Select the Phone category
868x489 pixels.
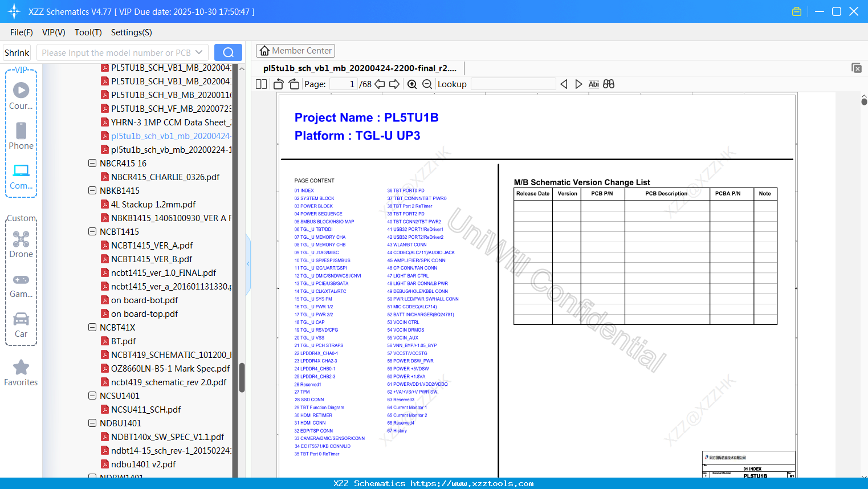21,136
